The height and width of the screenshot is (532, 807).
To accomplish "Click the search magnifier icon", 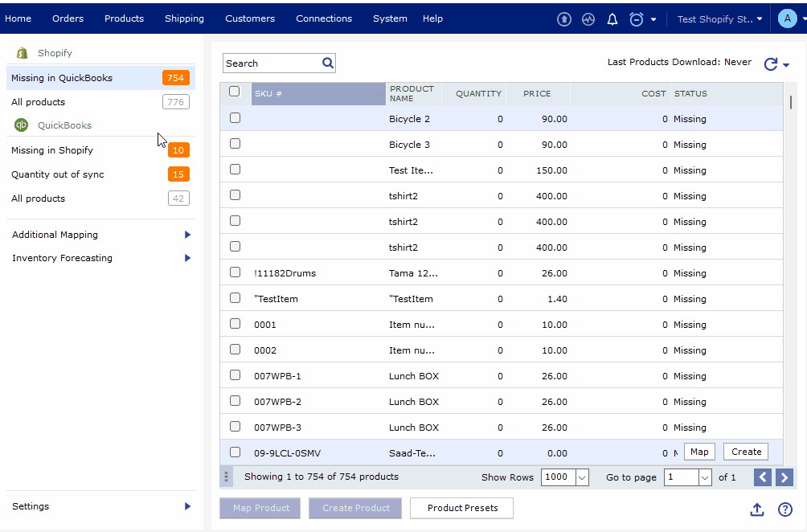I will 328,63.
